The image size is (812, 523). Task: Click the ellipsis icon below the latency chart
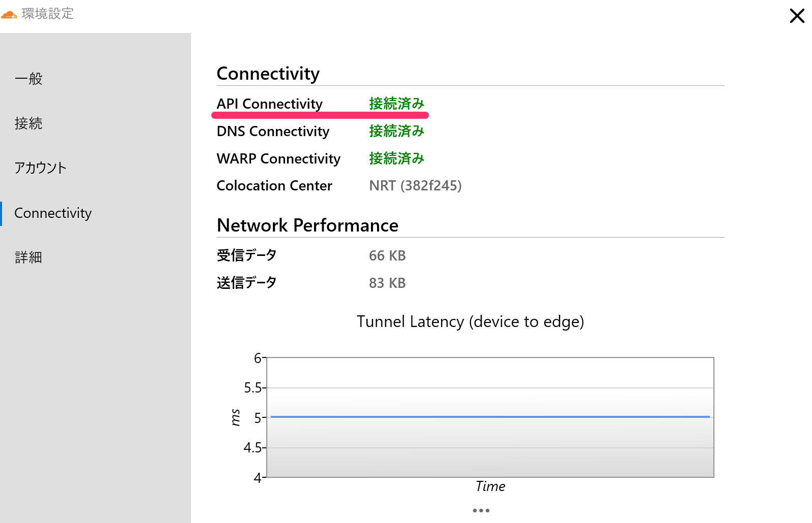[x=481, y=510]
